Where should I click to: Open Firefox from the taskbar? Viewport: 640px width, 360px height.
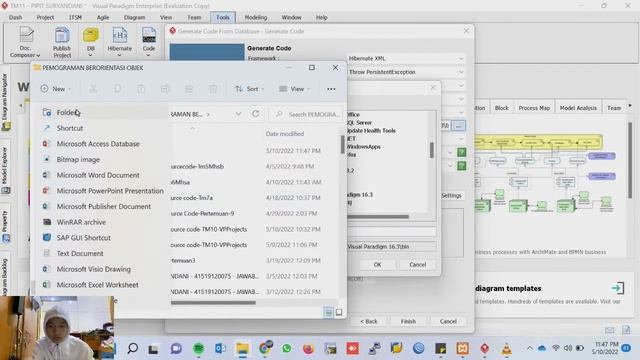click(x=309, y=348)
